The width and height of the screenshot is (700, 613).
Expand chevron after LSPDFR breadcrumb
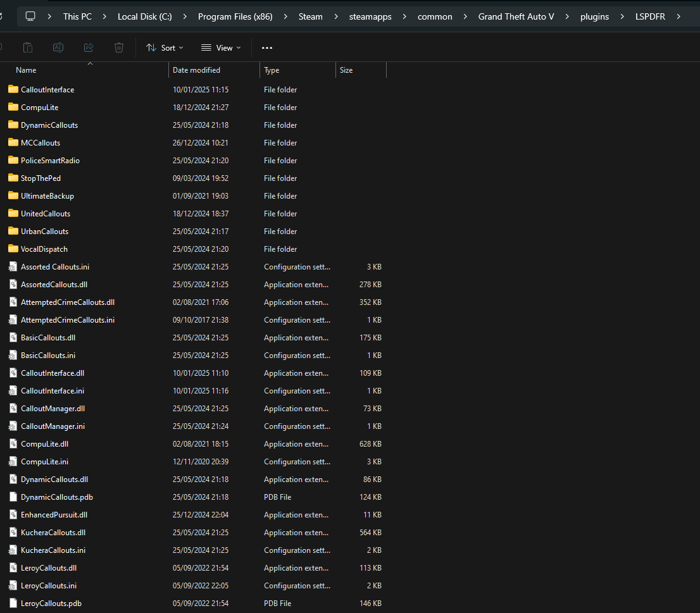tap(678, 16)
